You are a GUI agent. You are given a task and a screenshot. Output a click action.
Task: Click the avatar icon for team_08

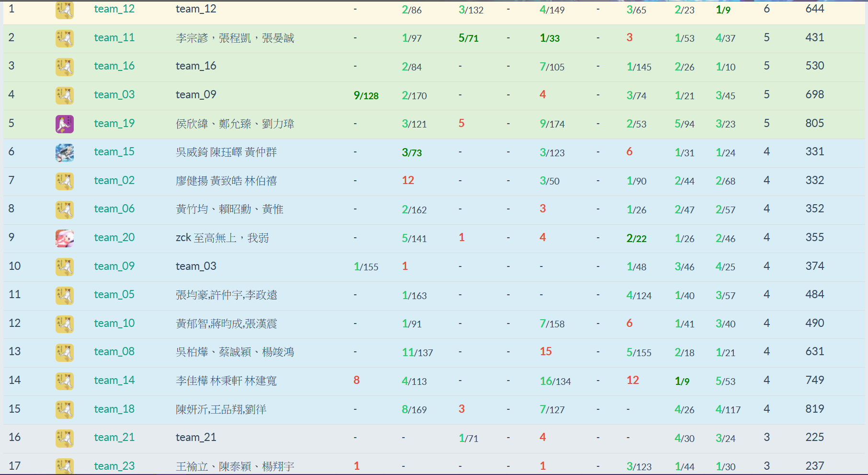coord(65,352)
